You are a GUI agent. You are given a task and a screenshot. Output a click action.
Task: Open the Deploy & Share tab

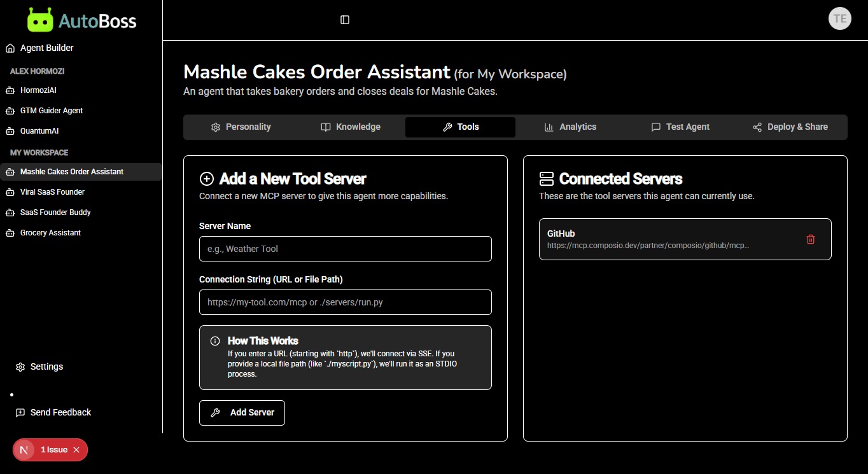[x=790, y=127]
